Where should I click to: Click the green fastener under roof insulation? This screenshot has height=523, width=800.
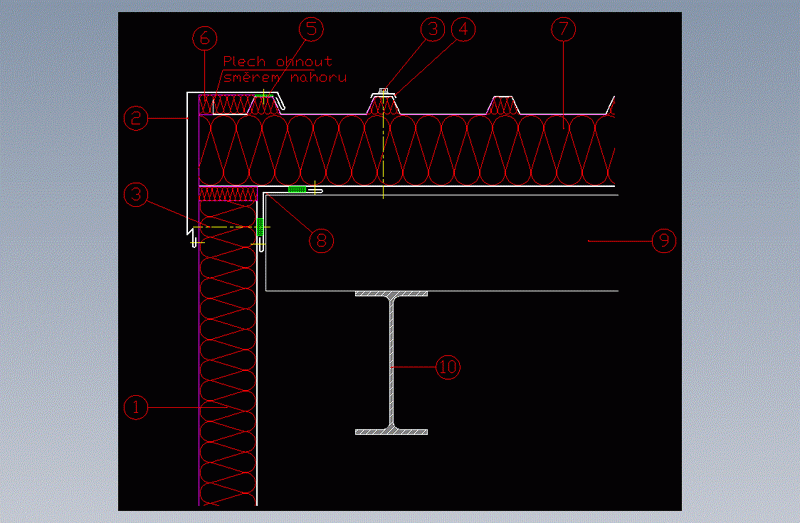(x=297, y=188)
